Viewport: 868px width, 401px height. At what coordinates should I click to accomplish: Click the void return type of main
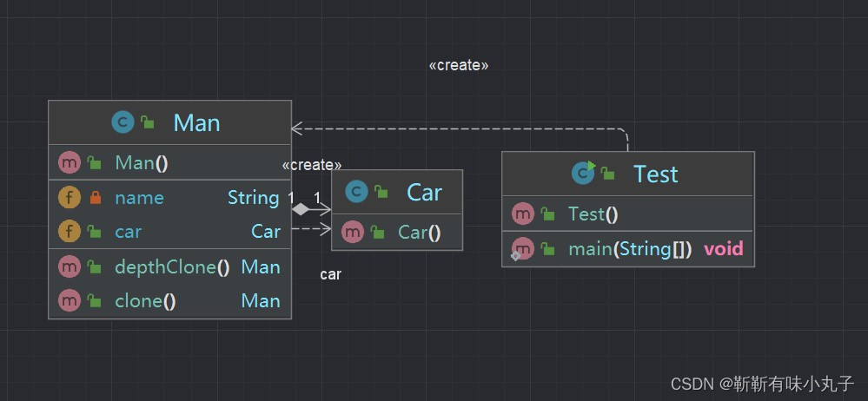click(724, 249)
